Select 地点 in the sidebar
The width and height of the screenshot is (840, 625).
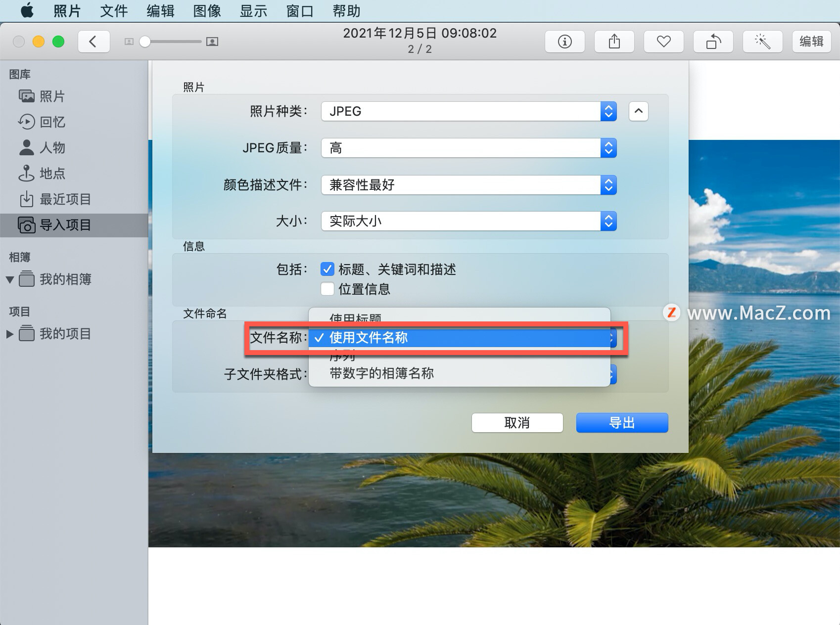tap(52, 174)
